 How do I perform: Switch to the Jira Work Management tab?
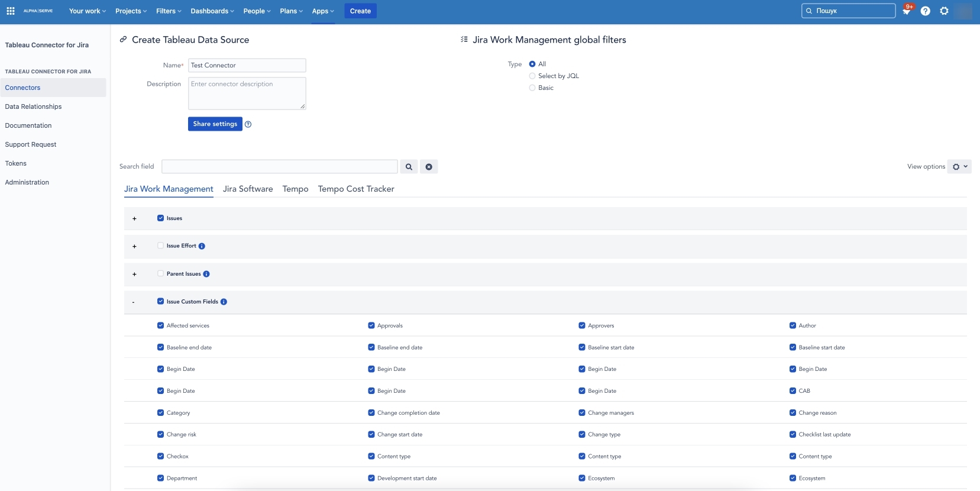[x=169, y=189]
